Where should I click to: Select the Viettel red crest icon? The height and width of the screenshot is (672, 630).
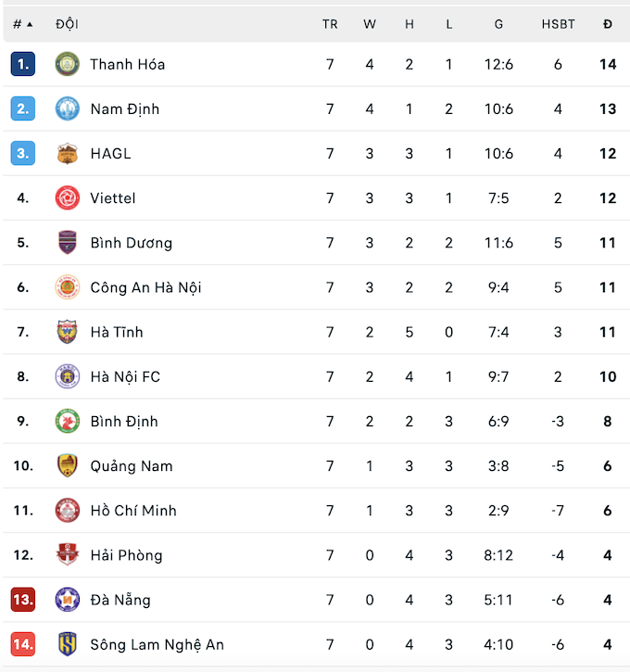pos(68,198)
